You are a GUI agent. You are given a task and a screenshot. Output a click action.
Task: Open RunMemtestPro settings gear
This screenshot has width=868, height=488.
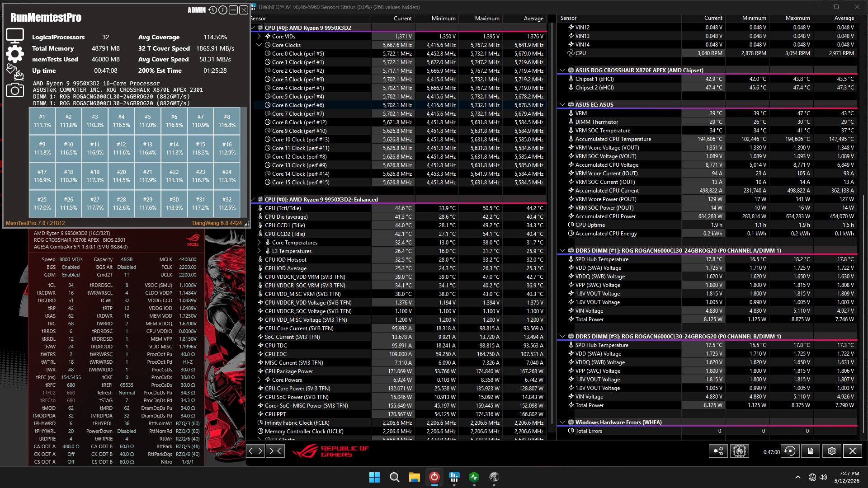coord(15,53)
